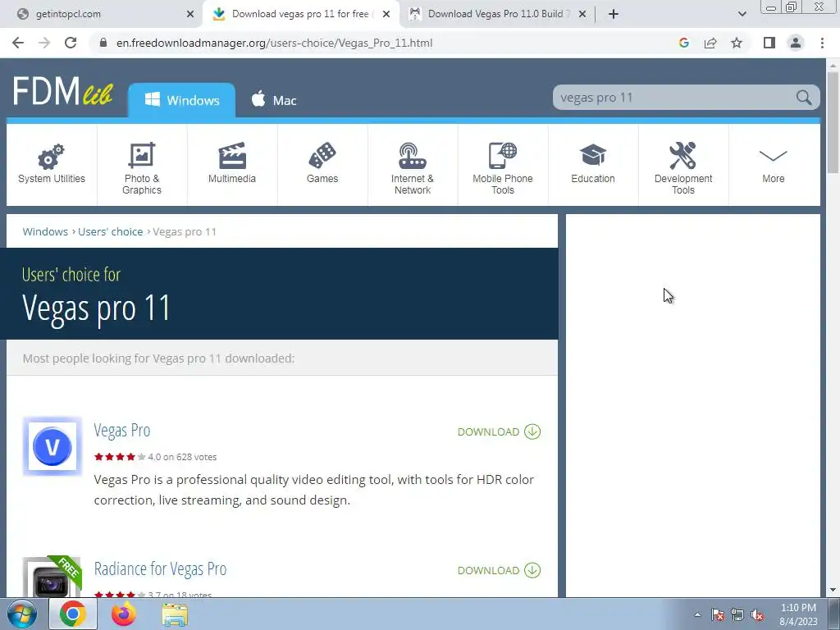Open the network tray icon
This screenshot has width=840, height=630.
[737, 614]
